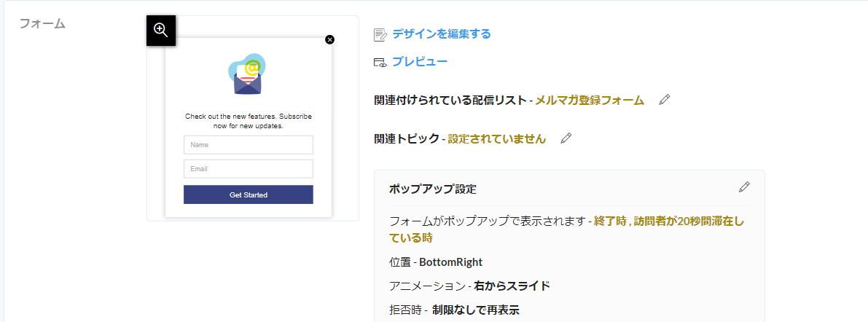Click the edit design document icon
Image resolution: width=868 pixels, height=322 pixels.
[x=380, y=35]
